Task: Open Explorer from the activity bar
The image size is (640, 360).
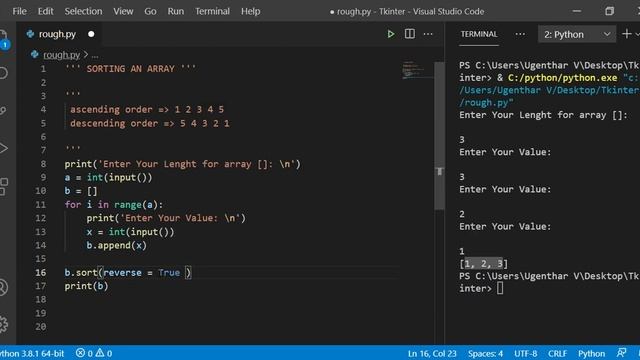Action: [x=3, y=40]
